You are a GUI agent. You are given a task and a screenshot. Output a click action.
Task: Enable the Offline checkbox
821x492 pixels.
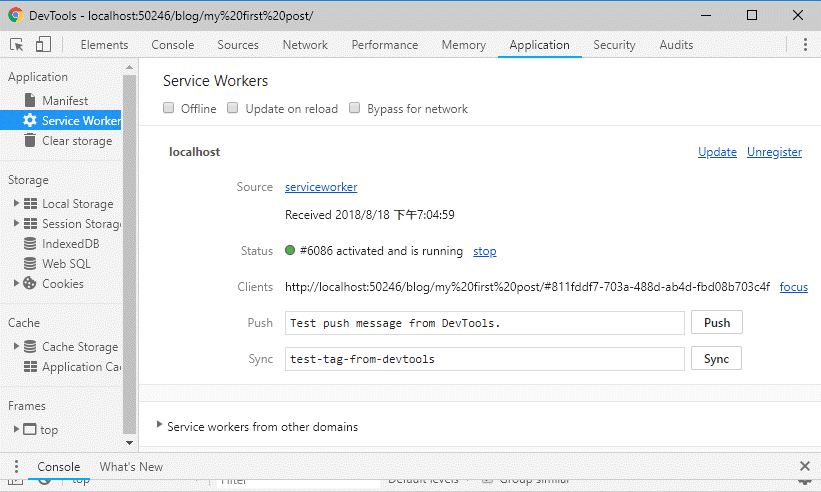[x=169, y=108]
